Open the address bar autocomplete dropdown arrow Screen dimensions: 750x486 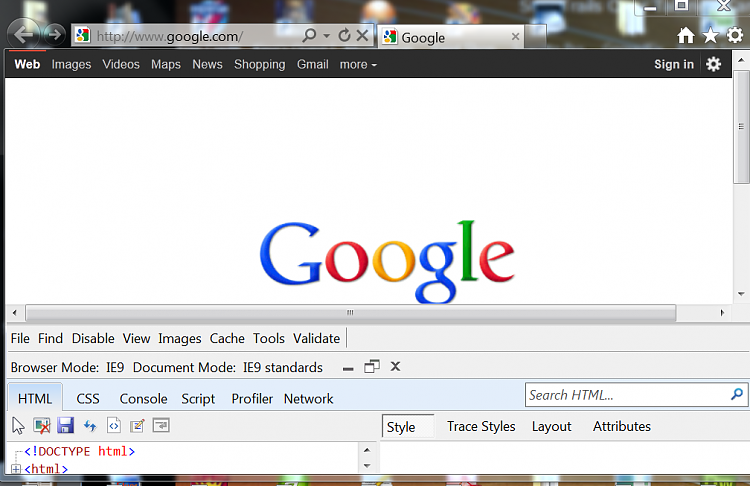click(327, 36)
